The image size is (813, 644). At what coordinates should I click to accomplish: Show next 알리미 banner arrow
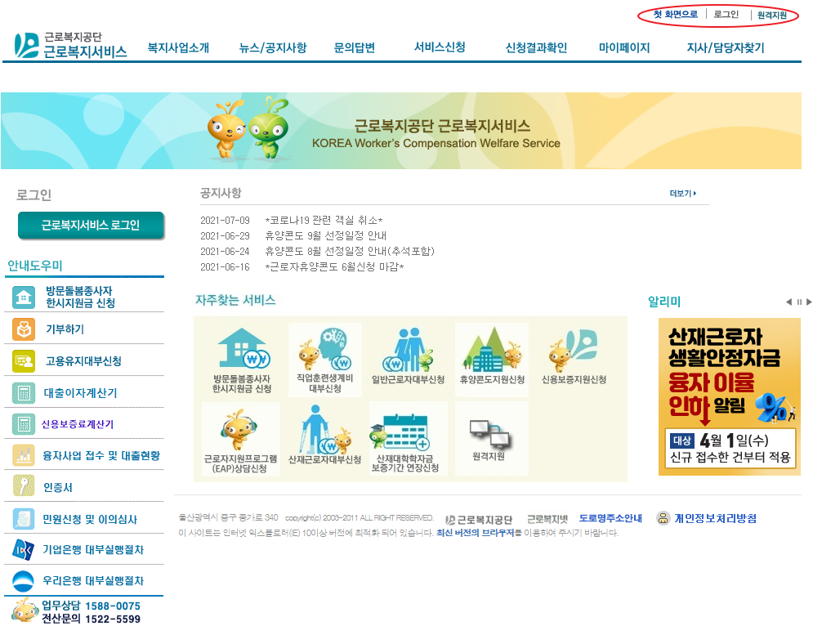click(809, 302)
